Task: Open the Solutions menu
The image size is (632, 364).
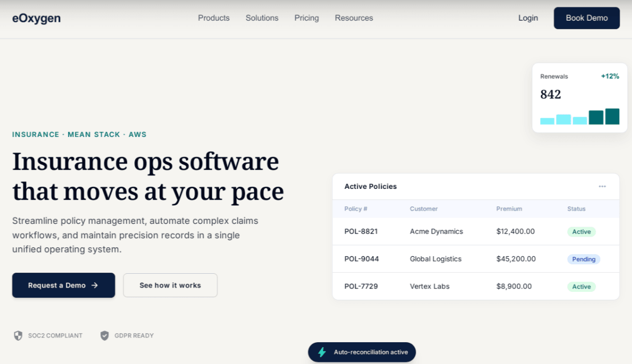Action: [x=262, y=18]
